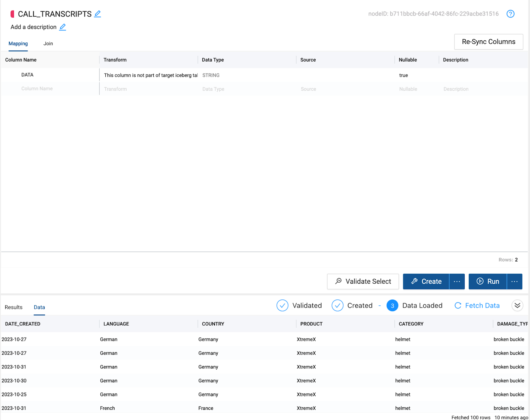Click the Run button
The width and height of the screenshot is (530, 420).
tap(488, 281)
